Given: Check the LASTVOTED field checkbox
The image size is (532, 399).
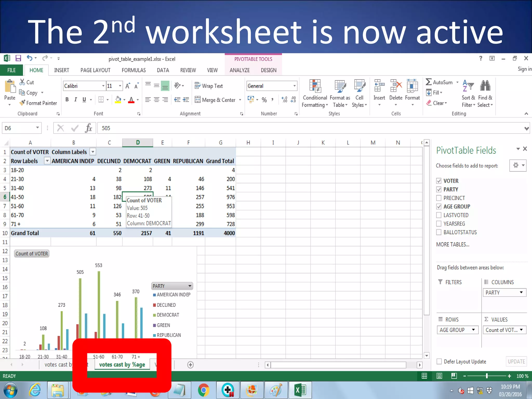Looking at the screenshot, I should pyautogui.click(x=439, y=215).
